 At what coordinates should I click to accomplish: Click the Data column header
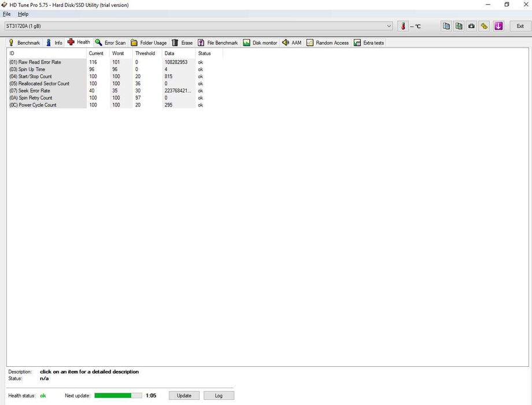[179, 53]
